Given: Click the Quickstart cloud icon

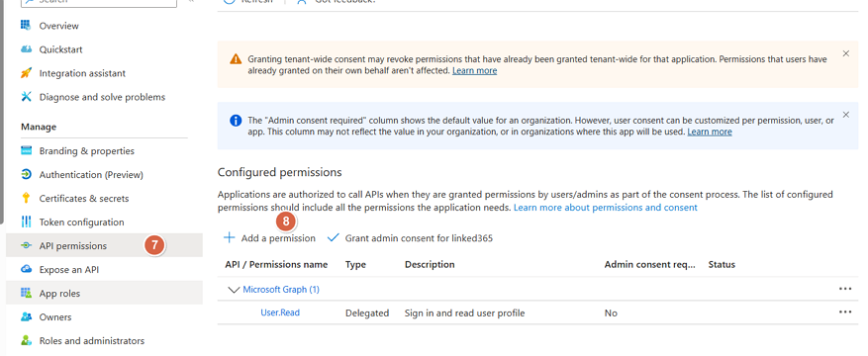Looking at the screenshot, I should pos(26,49).
